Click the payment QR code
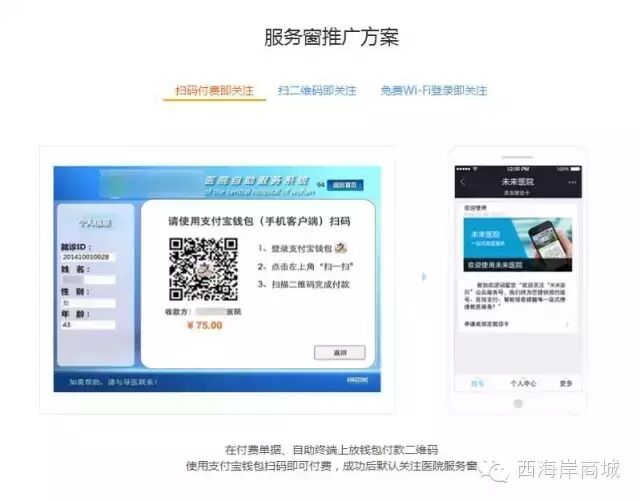 click(203, 269)
